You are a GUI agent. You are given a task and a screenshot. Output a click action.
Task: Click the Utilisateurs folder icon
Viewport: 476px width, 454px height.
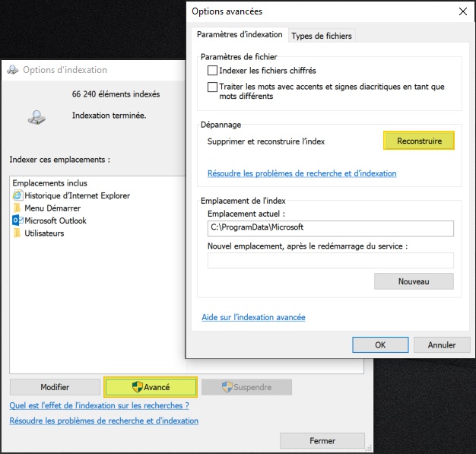(x=17, y=233)
